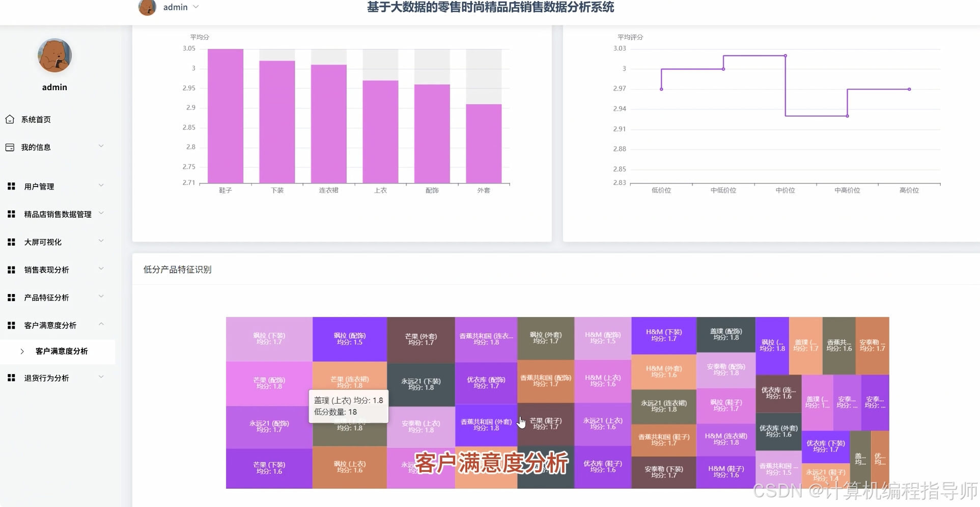Click the large bear avatar in the sidebar
This screenshot has height=507, width=980.
click(54, 55)
